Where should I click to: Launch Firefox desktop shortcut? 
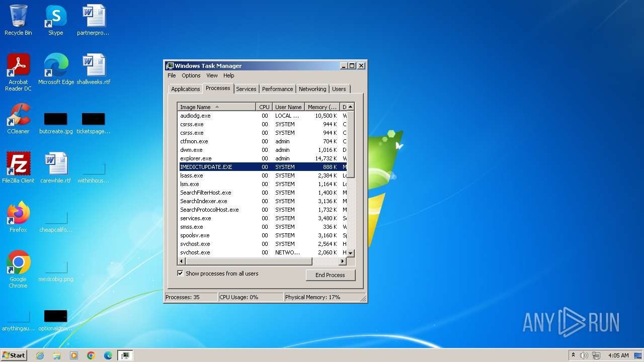pyautogui.click(x=18, y=217)
